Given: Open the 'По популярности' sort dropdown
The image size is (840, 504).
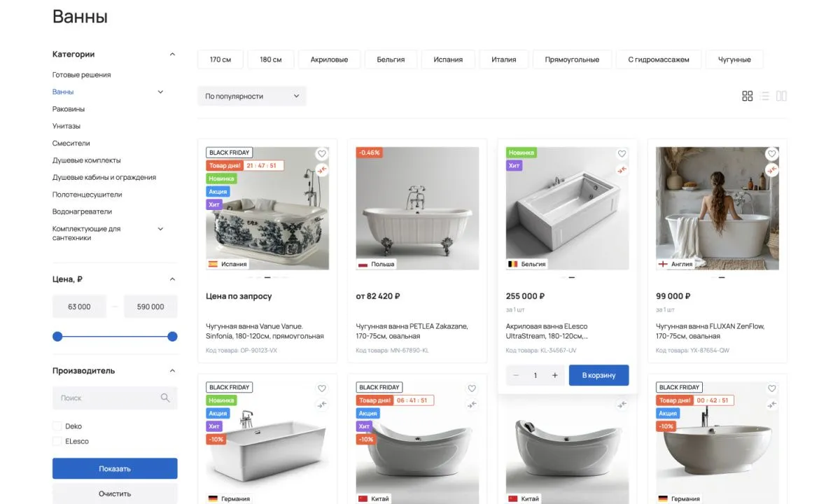Looking at the screenshot, I should pyautogui.click(x=251, y=96).
